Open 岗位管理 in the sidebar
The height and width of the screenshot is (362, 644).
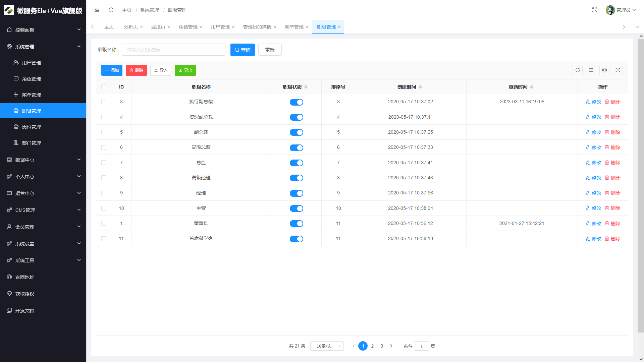tap(32, 127)
